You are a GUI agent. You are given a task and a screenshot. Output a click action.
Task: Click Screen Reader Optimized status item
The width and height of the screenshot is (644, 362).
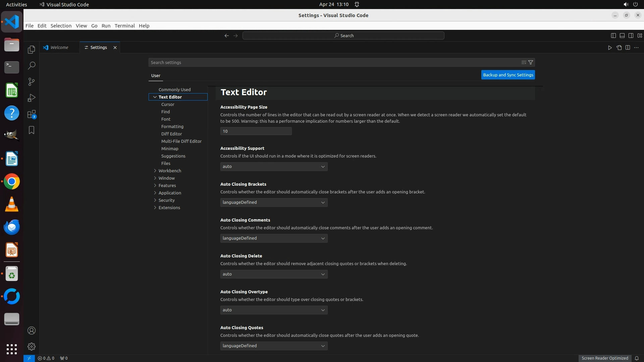pos(604,358)
